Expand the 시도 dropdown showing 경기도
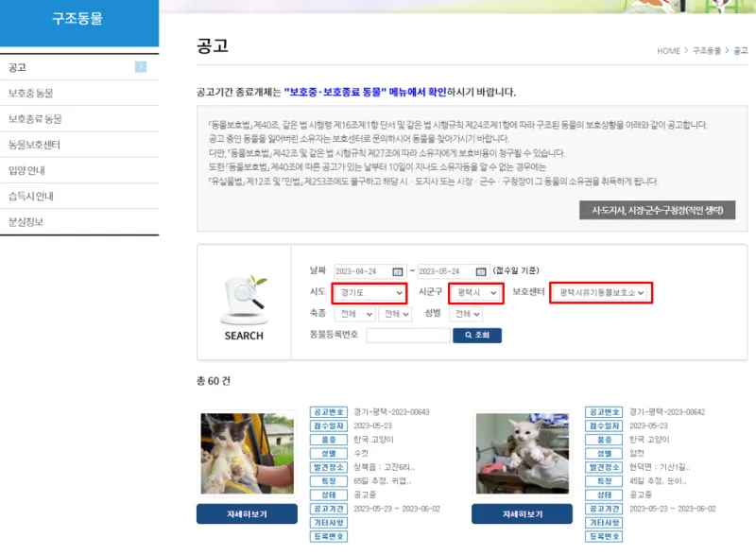This screenshot has height=555, width=756. [369, 293]
